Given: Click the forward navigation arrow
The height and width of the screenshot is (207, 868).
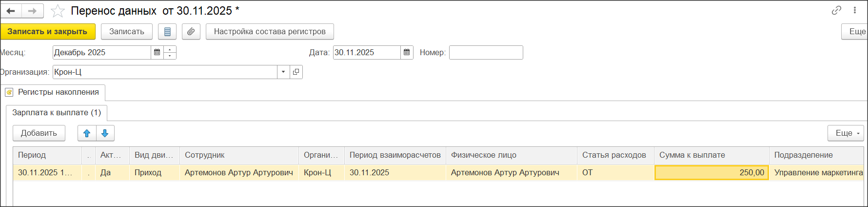Looking at the screenshot, I should pyautogui.click(x=32, y=11).
